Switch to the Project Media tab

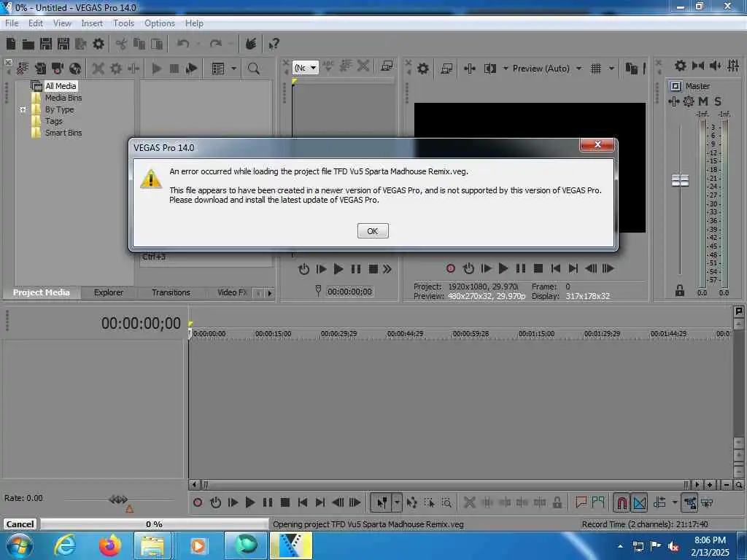[41, 292]
